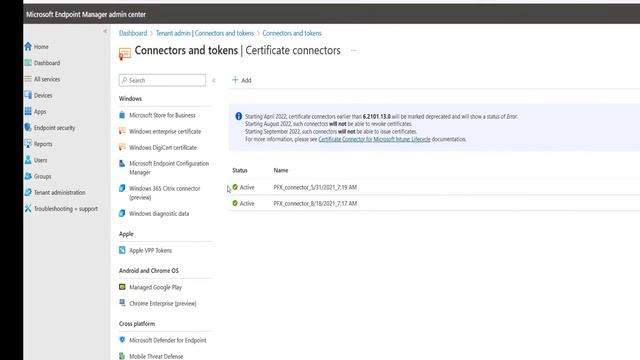
Task: Click the Apps grid icon
Action: pos(28,111)
